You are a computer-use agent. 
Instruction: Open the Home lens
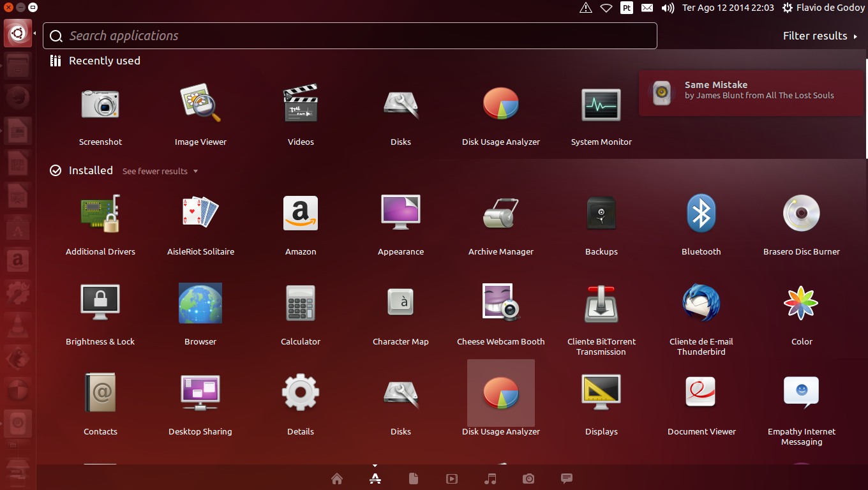(x=337, y=479)
